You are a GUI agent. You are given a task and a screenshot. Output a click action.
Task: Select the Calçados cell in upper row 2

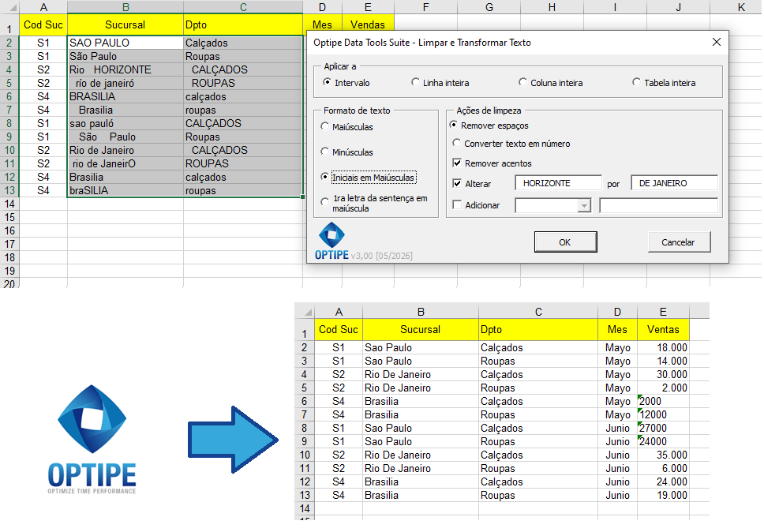click(243, 43)
